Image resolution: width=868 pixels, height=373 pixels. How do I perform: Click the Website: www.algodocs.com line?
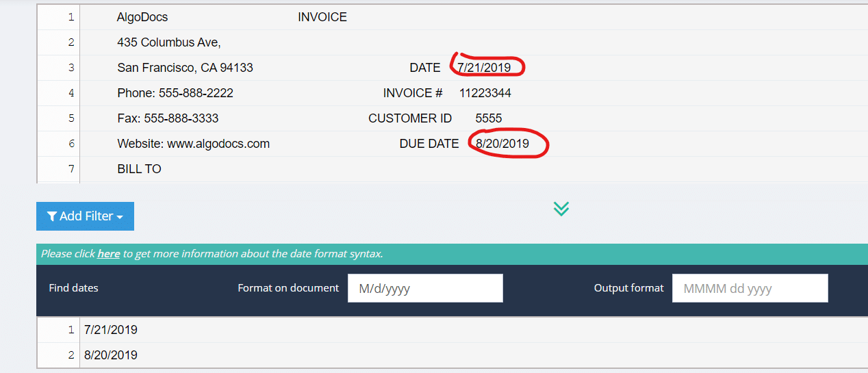193,144
